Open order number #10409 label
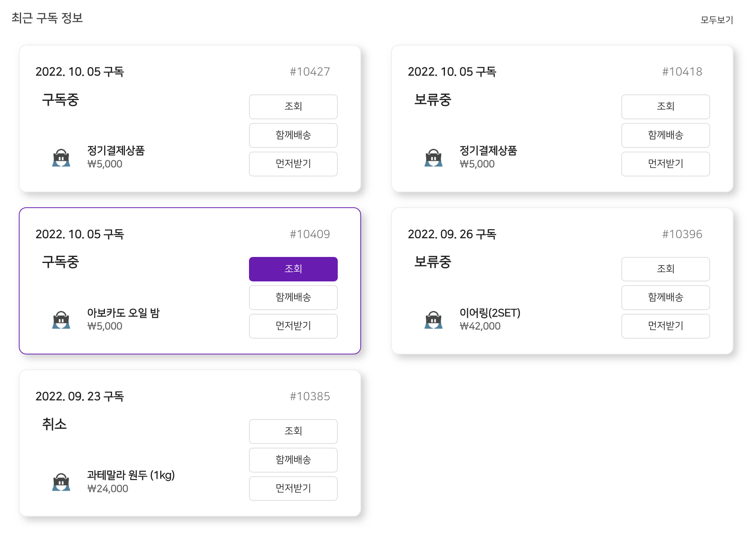This screenshot has width=756, height=538. [310, 234]
